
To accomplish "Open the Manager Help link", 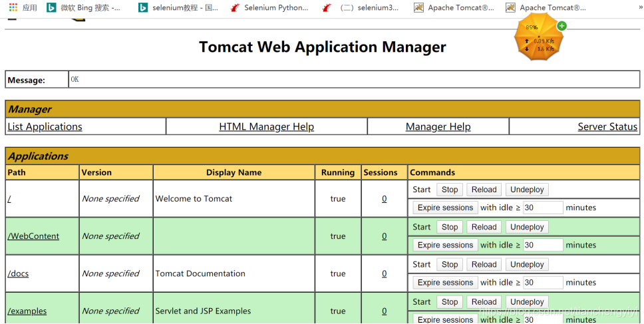I will (438, 126).
